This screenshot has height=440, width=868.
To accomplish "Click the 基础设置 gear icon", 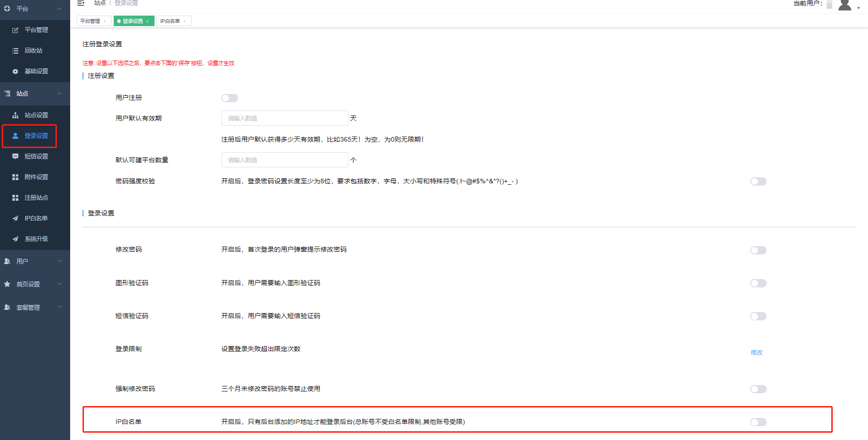I will [x=15, y=71].
